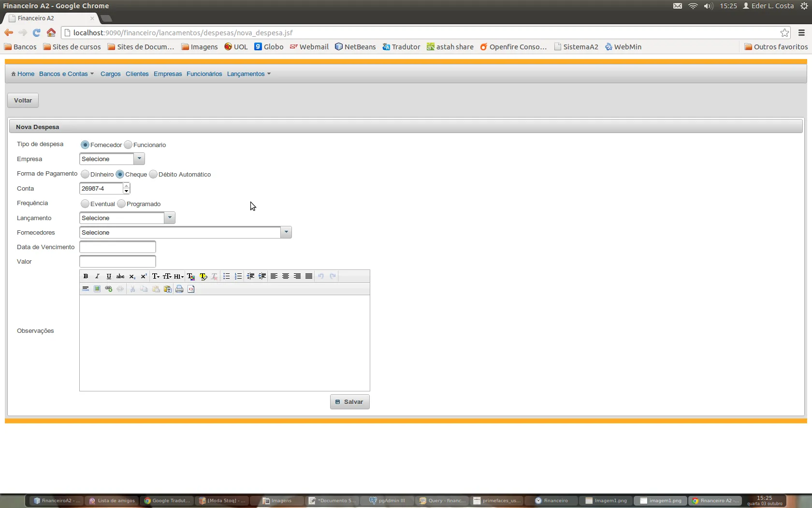
Task: Justify the text alignment
Action: [309, 276]
